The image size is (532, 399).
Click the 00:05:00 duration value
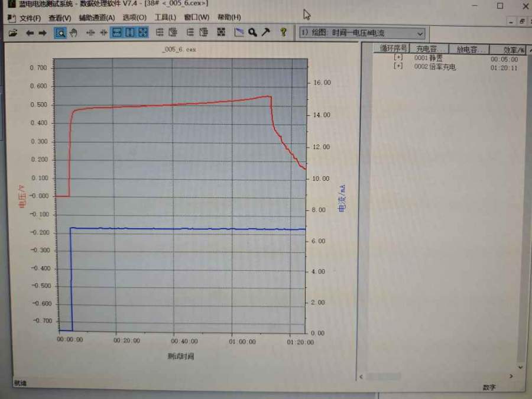coord(504,59)
